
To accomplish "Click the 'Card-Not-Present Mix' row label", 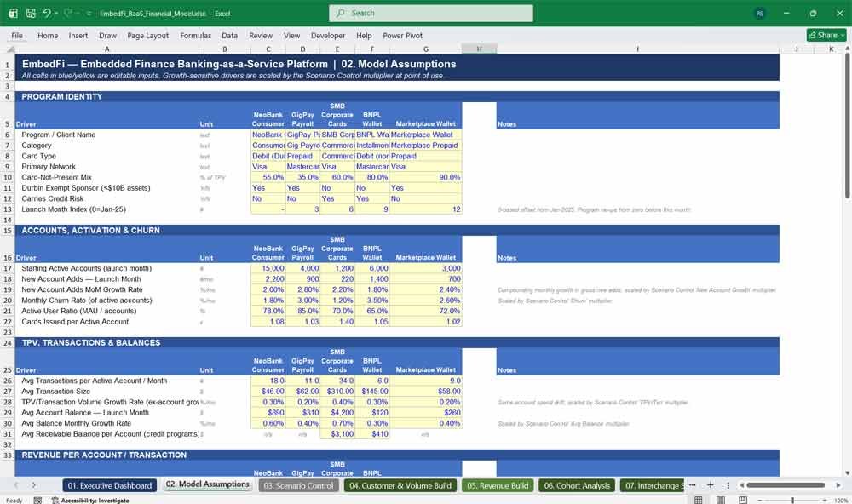I will tap(56, 178).
